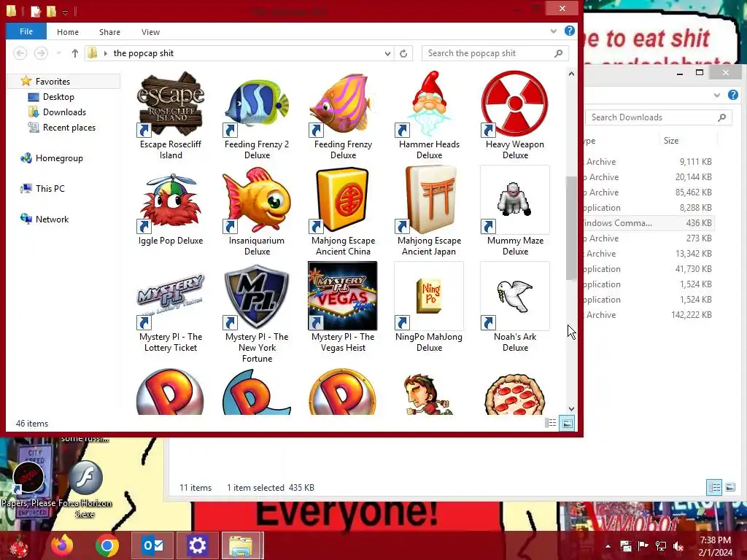Switch to the View ribbon tab

(150, 32)
